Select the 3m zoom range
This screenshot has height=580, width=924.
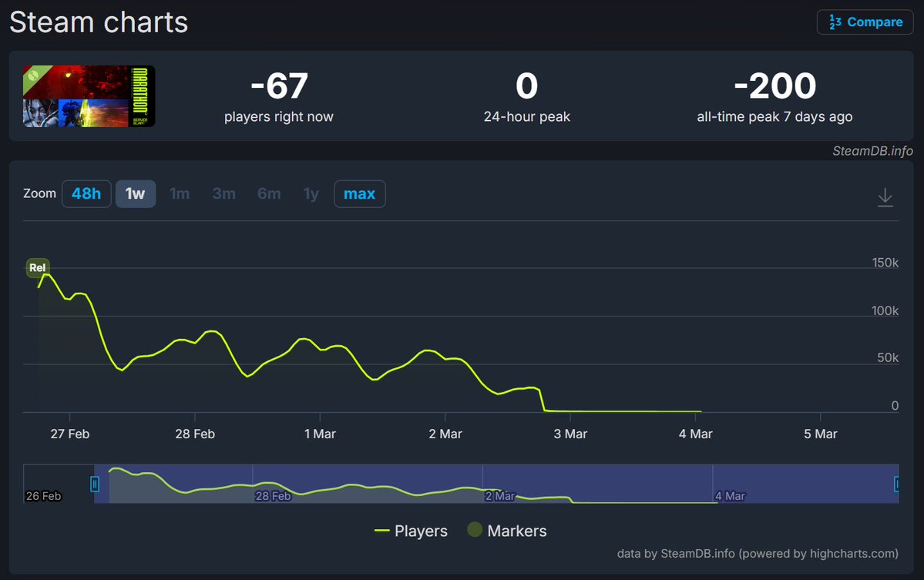point(223,193)
